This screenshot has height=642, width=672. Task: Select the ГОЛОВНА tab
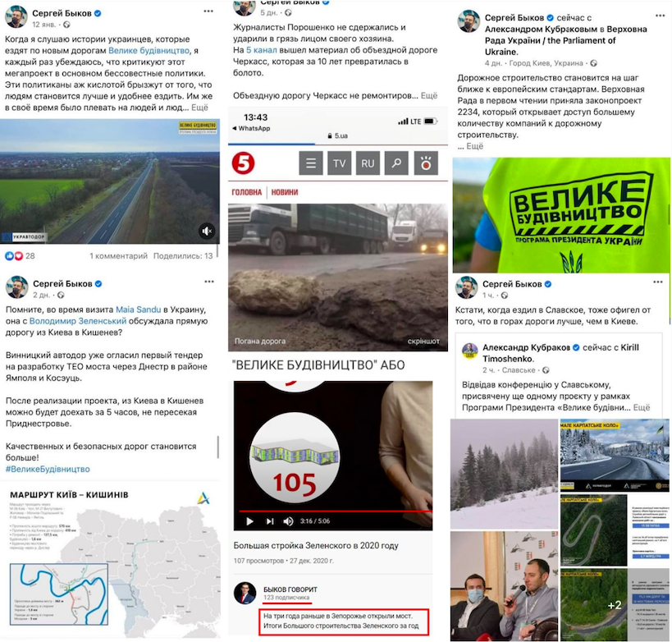click(x=246, y=192)
